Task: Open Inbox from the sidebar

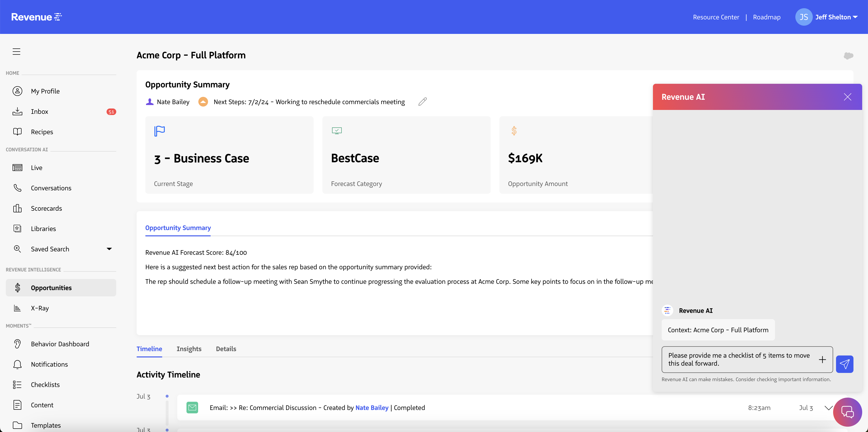Action: (x=39, y=112)
